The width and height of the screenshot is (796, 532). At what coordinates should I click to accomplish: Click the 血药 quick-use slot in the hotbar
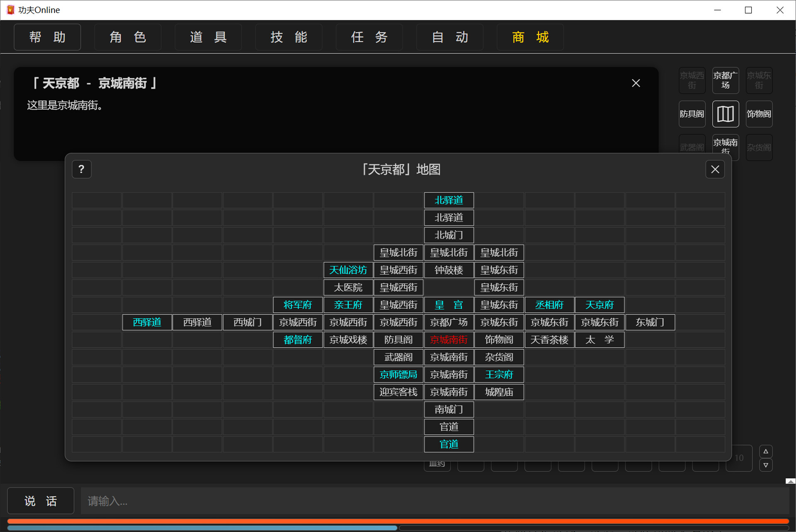coord(437,463)
